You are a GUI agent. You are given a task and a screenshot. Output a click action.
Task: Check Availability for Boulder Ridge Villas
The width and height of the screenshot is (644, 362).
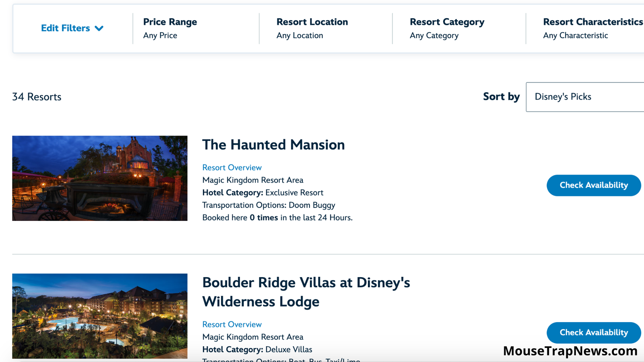594,333
